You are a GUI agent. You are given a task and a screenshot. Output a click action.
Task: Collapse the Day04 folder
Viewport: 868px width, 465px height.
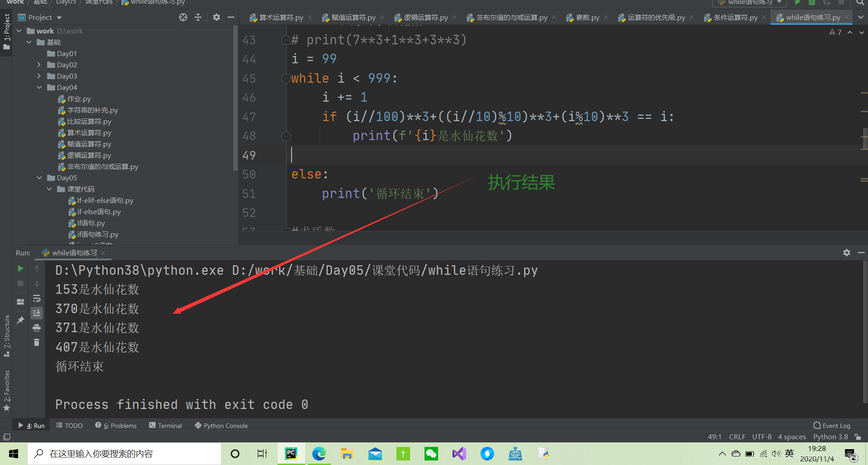coord(39,87)
